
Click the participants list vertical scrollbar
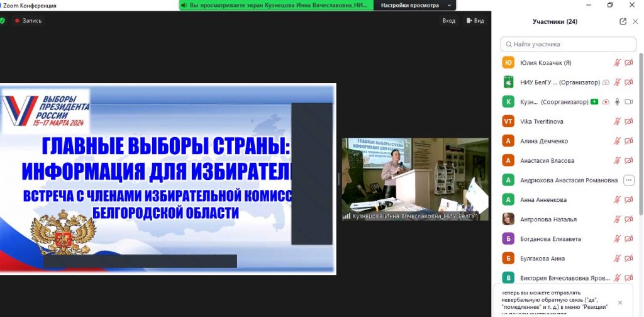641,133
